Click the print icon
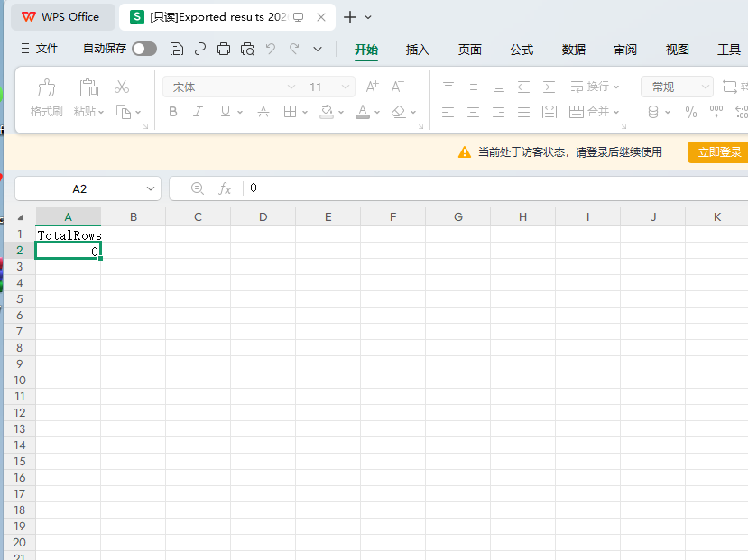Viewport: 748px width, 560px height. [224, 49]
